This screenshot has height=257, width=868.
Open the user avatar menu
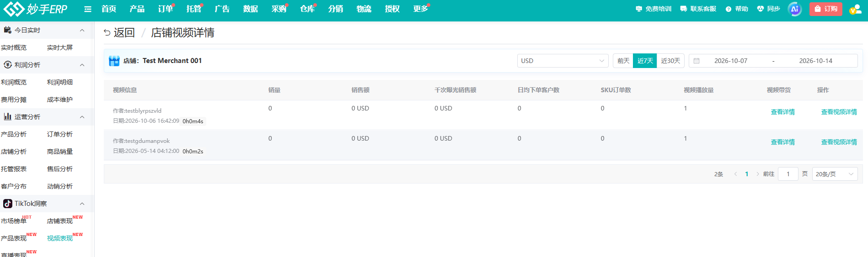[x=855, y=9]
